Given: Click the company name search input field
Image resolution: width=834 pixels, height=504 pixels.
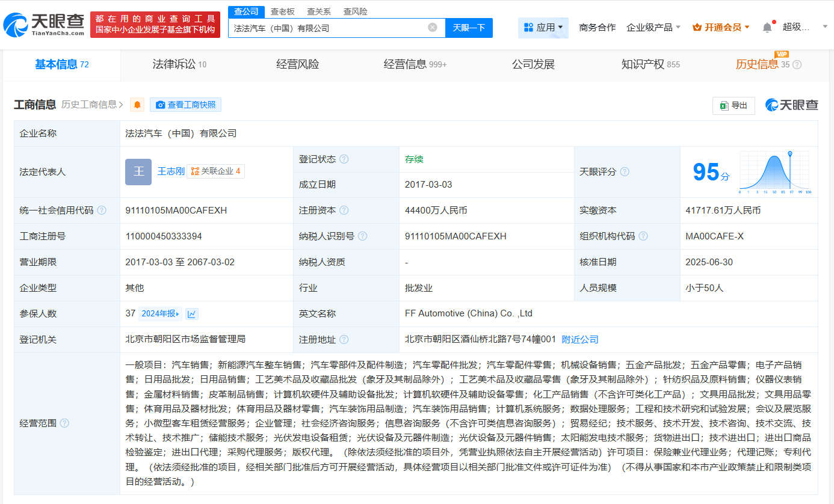Looking at the screenshot, I should 328,28.
